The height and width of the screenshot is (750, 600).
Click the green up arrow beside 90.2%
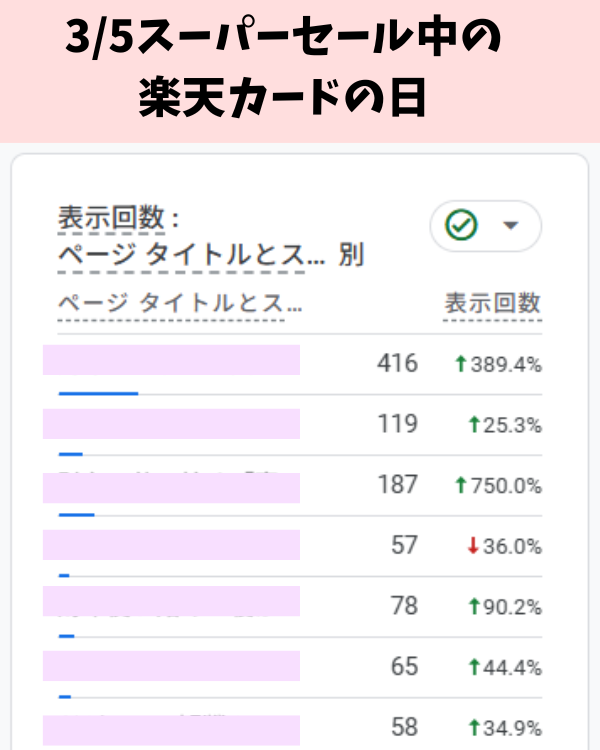pyautogui.click(x=475, y=607)
